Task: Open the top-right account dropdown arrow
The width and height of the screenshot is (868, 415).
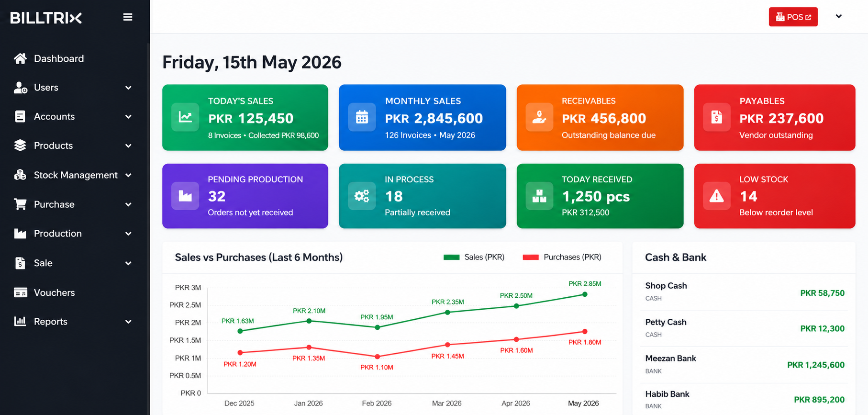Action: click(x=839, y=16)
